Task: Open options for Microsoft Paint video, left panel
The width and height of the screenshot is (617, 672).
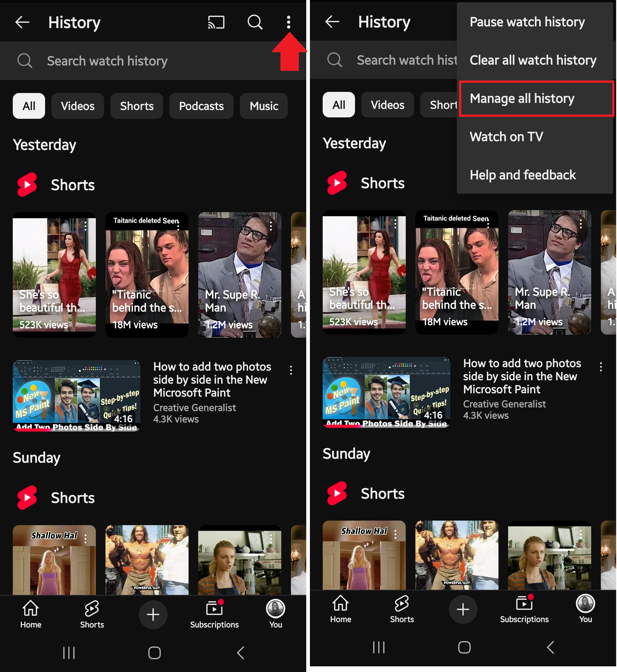Action: click(x=291, y=370)
